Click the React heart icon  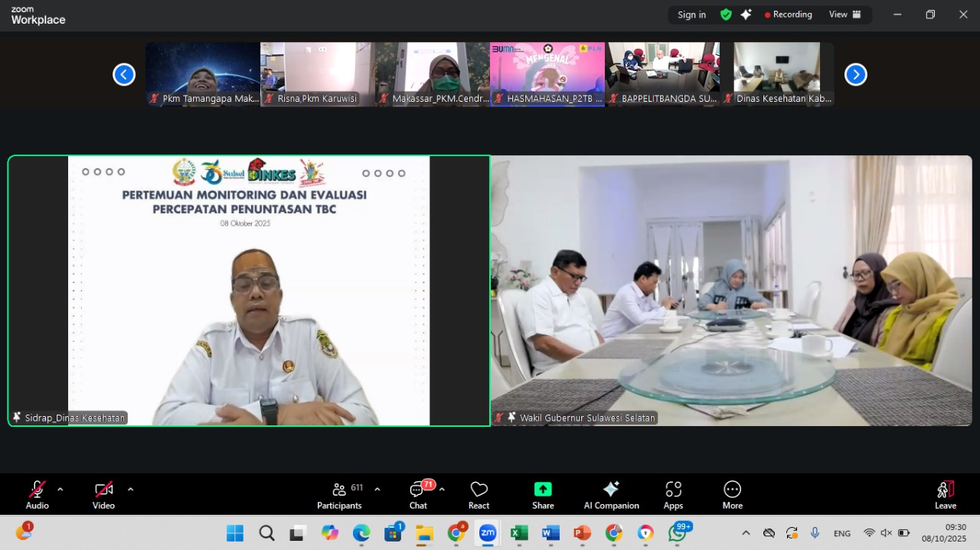coord(479,495)
